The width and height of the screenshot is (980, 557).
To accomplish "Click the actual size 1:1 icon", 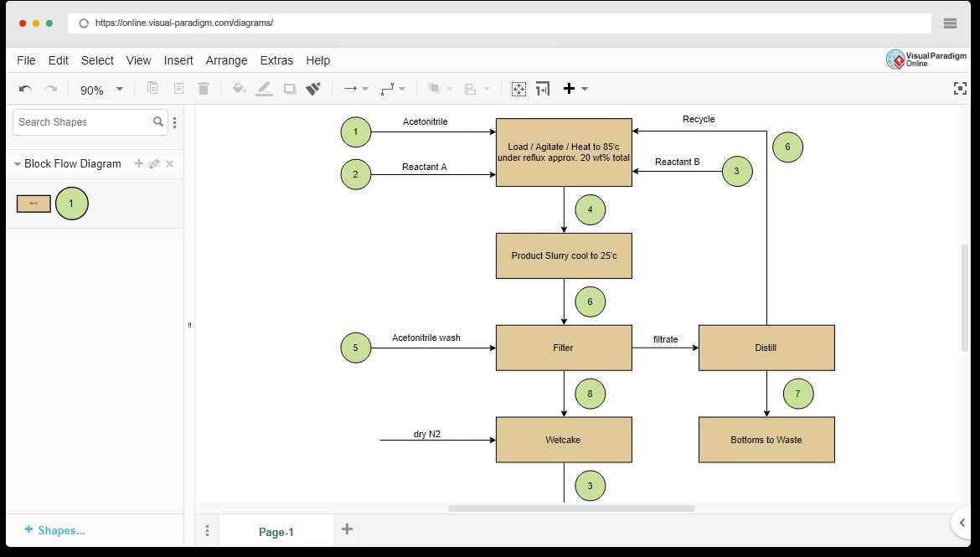I will 543,89.
